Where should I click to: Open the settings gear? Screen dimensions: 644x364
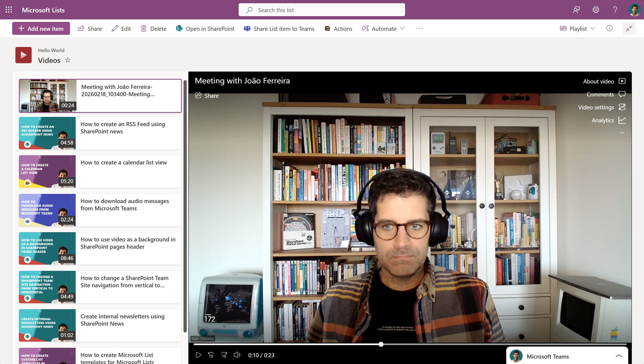tap(596, 10)
